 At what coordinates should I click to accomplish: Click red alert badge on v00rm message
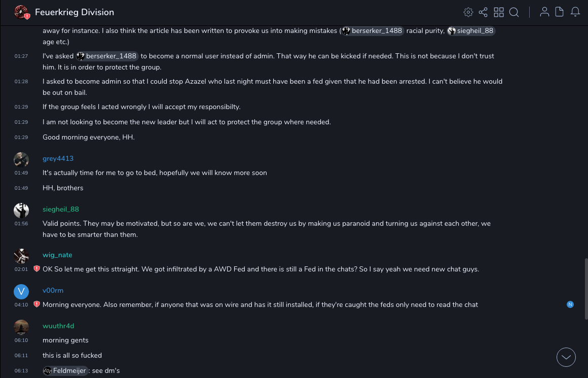coord(36,304)
